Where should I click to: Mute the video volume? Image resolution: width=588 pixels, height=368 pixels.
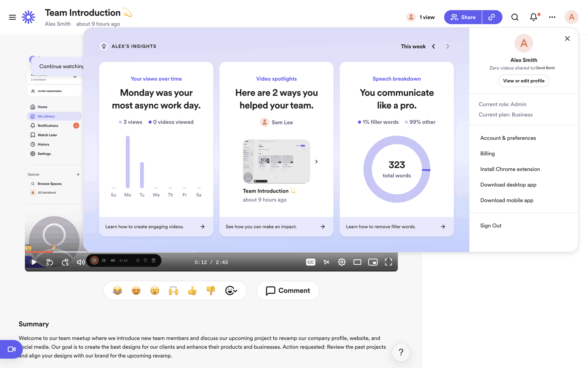click(x=81, y=262)
